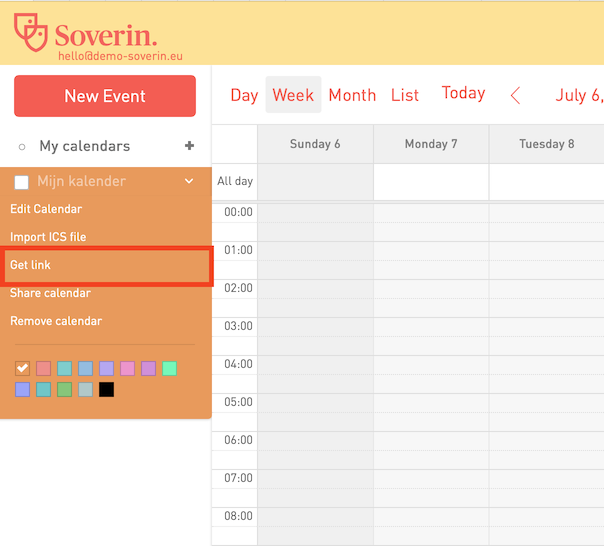Choose Edit Calendar from the menu

click(46, 209)
